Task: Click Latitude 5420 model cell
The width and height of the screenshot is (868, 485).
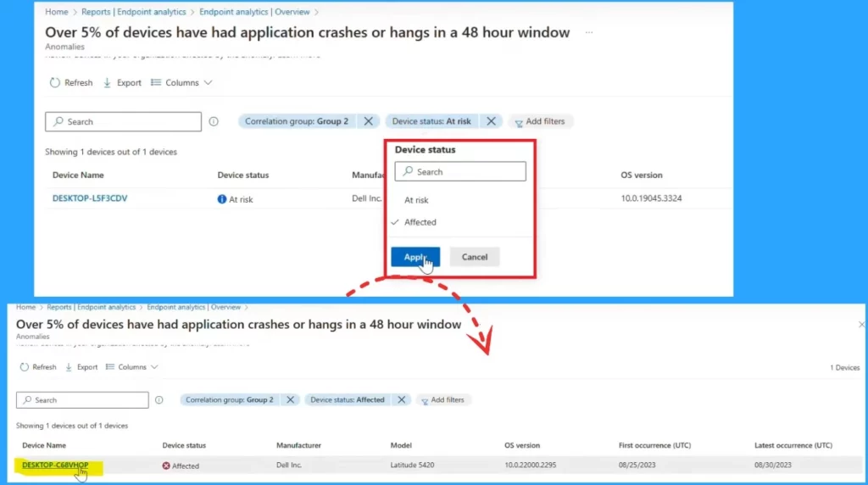Action: click(412, 465)
